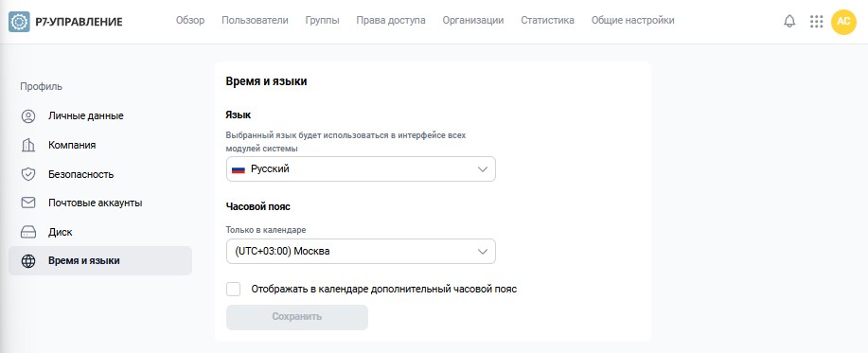Image resolution: width=868 pixels, height=353 pixels.
Task: Click the Личные данные person icon
Action: coord(28,116)
